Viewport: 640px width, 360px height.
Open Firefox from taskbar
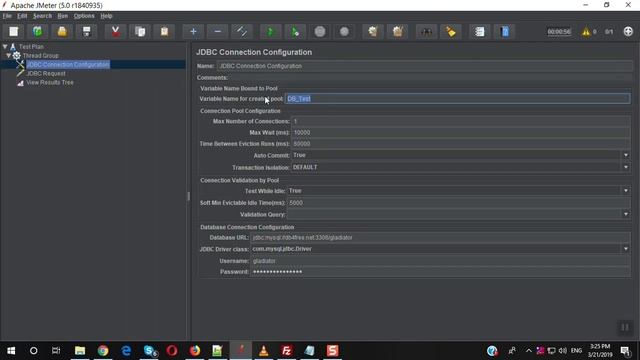click(195, 351)
